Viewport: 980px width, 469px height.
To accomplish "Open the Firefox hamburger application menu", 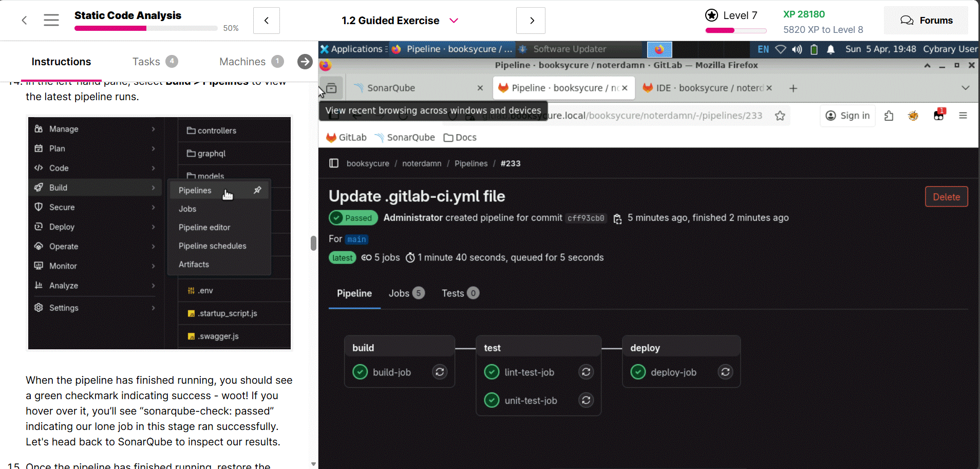I will pyautogui.click(x=963, y=116).
